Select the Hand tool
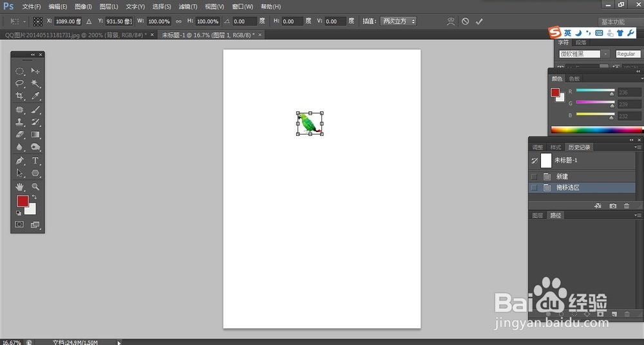 coord(19,187)
